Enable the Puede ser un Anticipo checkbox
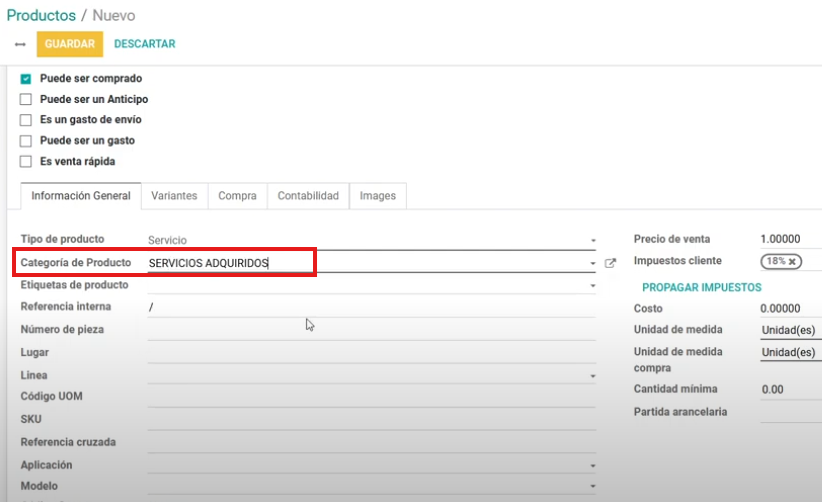The image size is (822, 502). 26,100
